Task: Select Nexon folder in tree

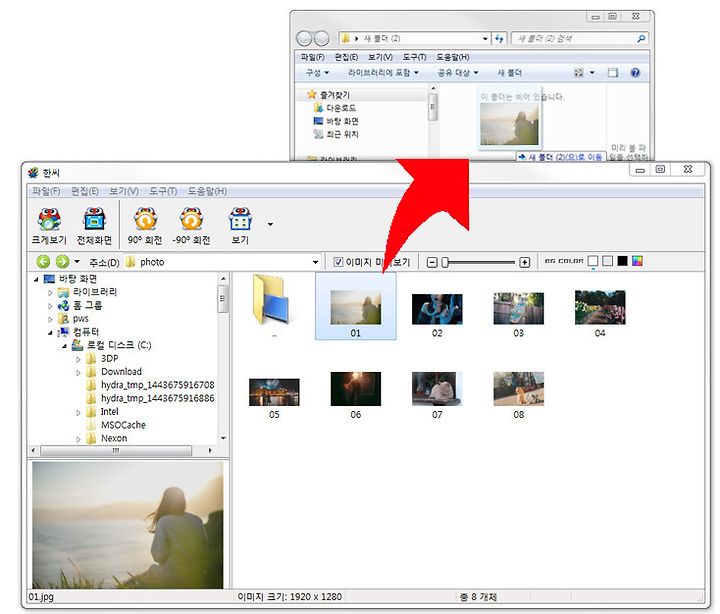Action: tap(114, 438)
